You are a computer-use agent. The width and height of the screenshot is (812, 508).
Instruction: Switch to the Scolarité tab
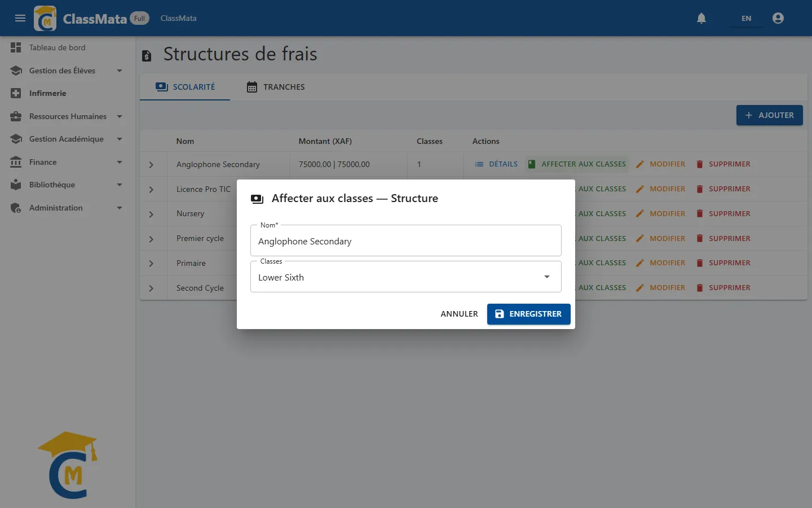185,87
